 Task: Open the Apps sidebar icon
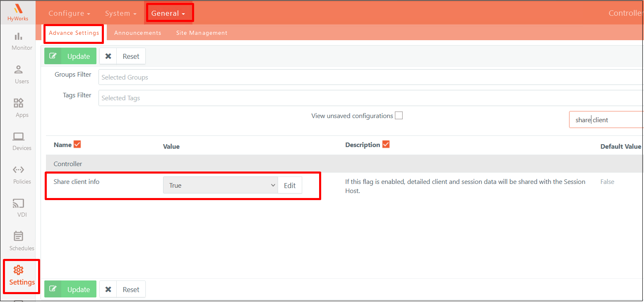click(x=19, y=103)
